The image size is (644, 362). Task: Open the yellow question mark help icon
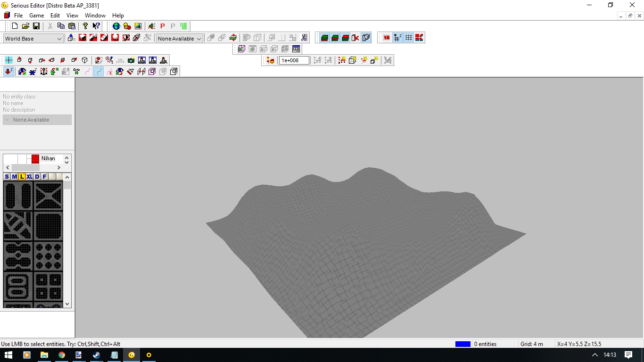coord(85,26)
